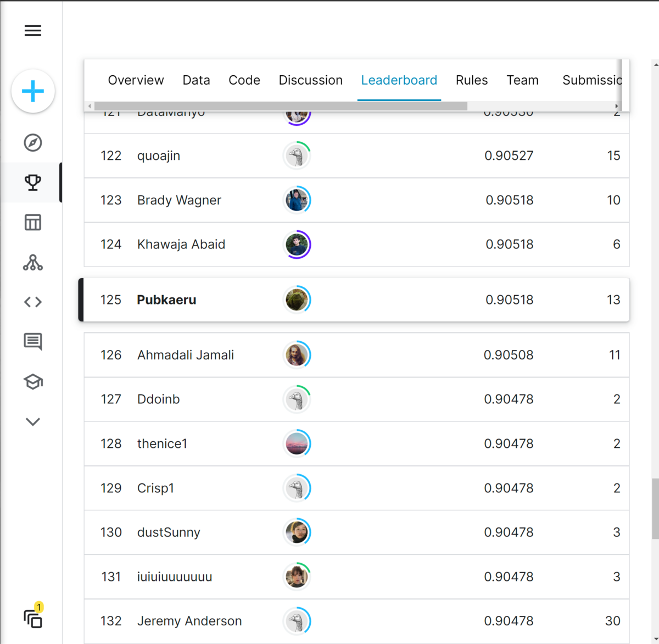Open the Datasets icon in the sidebar

coord(32,223)
